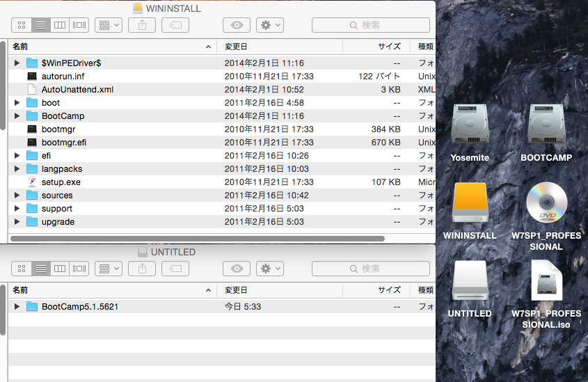
Task: Click vertical scrollbar in WININSTALL window
Action: pos(3,86)
